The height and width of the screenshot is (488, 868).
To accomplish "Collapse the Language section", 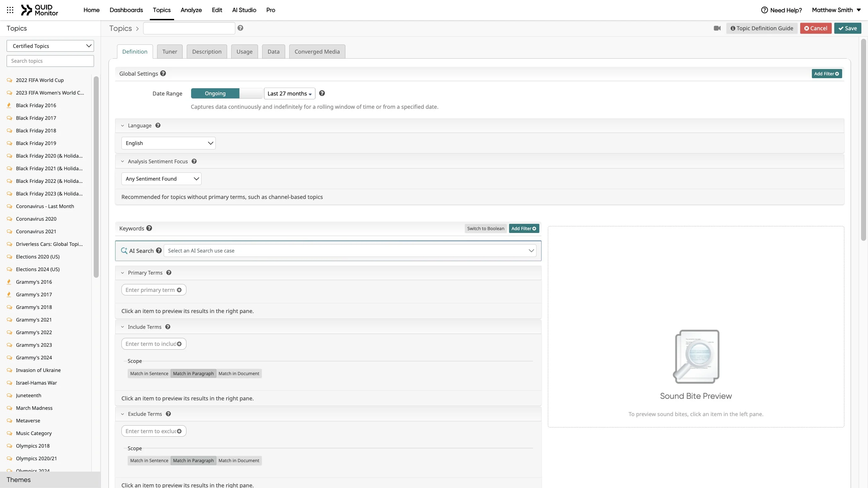I will pyautogui.click(x=123, y=125).
